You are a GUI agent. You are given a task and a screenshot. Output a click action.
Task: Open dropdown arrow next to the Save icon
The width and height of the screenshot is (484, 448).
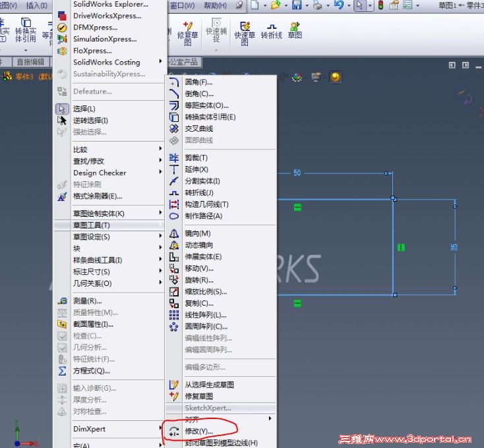click(x=307, y=5)
